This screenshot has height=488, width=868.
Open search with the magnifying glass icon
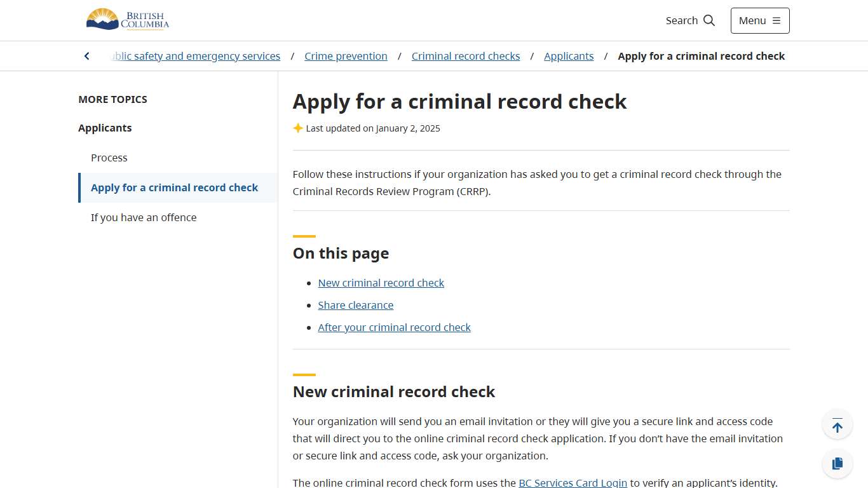coord(709,20)
